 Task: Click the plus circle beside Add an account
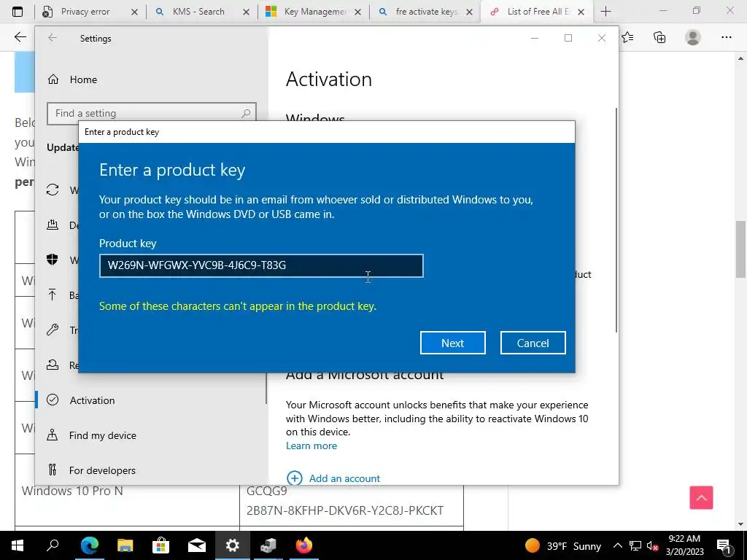tap(295, 478)
